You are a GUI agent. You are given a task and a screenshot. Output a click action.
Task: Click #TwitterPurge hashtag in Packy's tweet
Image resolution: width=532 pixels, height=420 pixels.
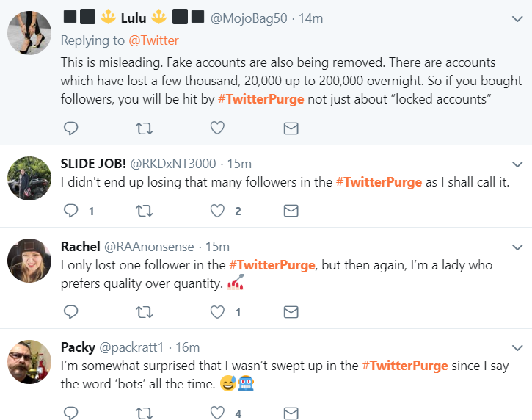405,365
